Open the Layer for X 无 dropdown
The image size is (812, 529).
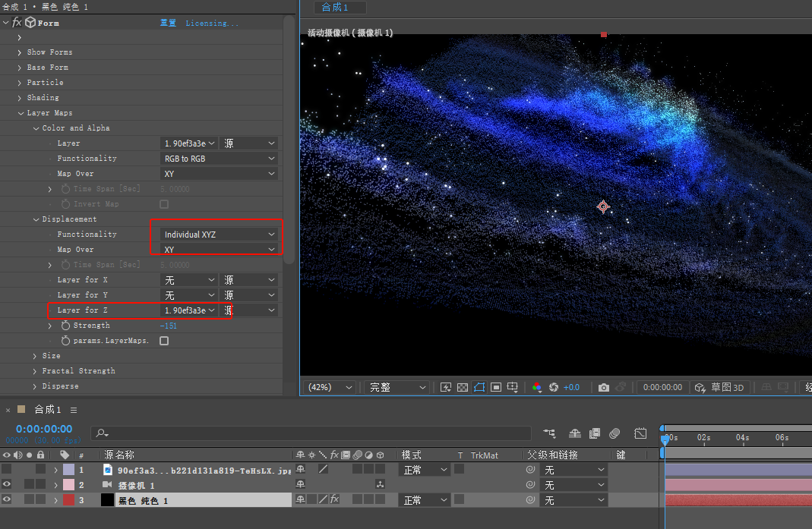click(190, 280)
